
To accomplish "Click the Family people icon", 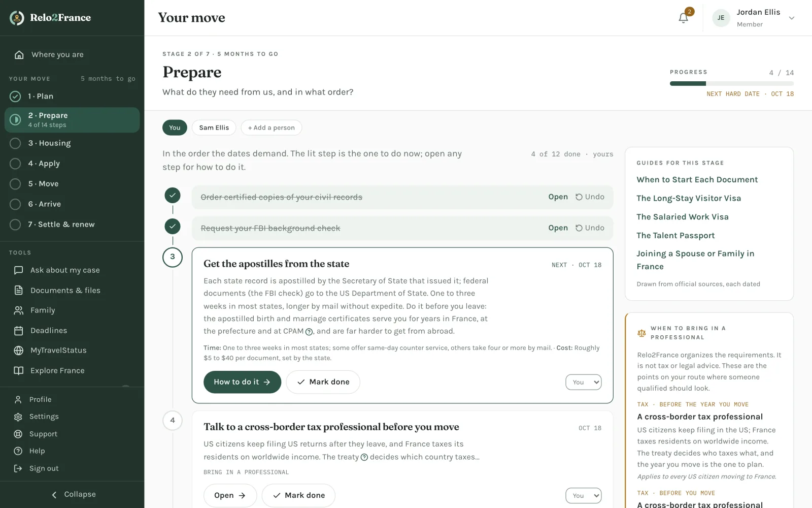I will click(19, 310).
